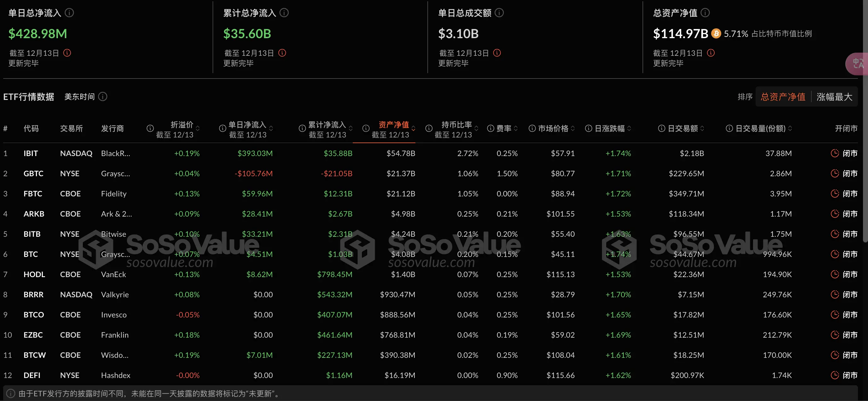Open the FBTC ticker link
This screenshot has width=868, height=401.
click(x=33, y=194)
